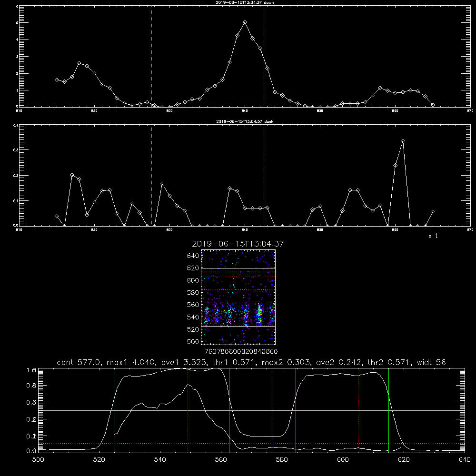Click the solid green line at 615 in the bottom plot
This screenshot has width=476, height=476.
(x=388, y=410)
